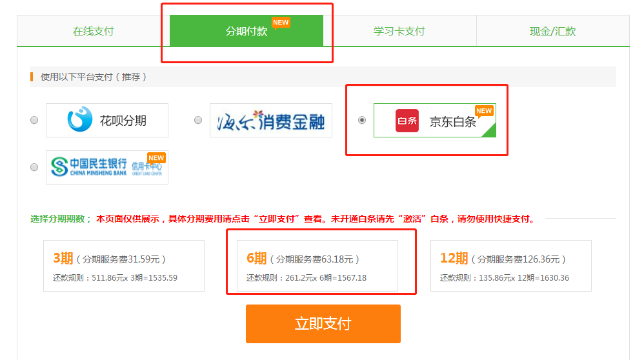Select the 京东白条 radio button
This screenshot has height=360, width=644.
click(362, 120)
